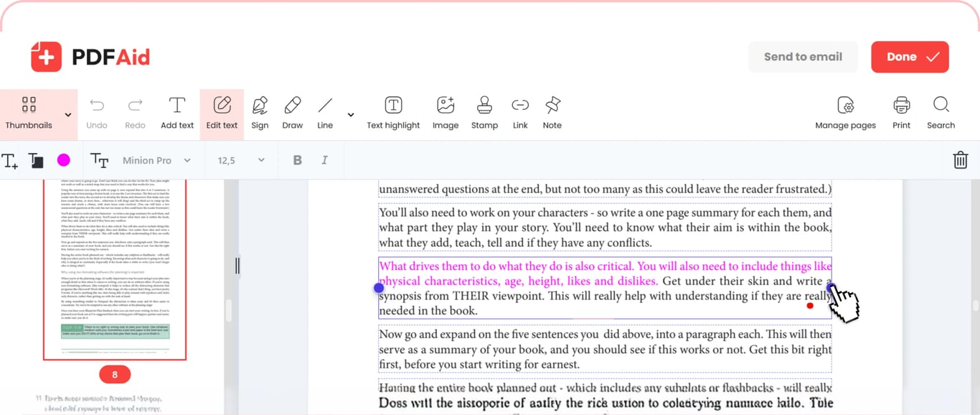Click the sidebar resize handle
The height and width of the screenshot is (415, 980).
pyautogui.click(x=237, y=266)
